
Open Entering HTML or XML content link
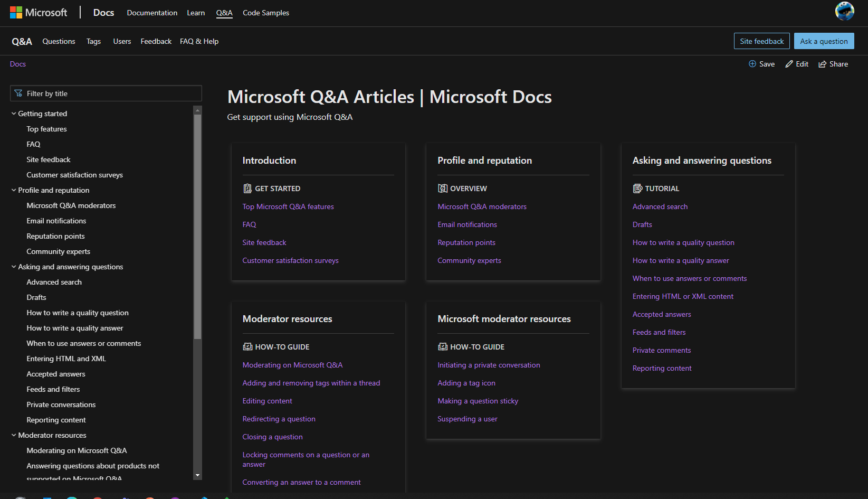tap(683, 296)
